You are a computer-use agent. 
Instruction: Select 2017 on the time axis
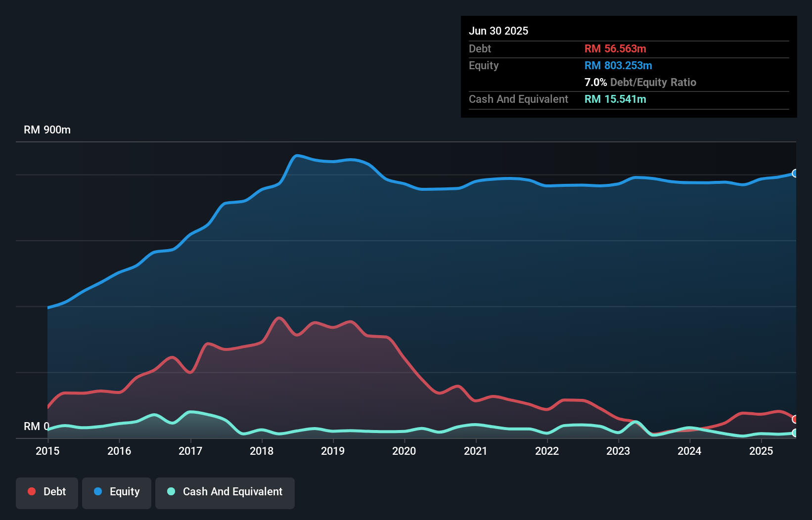point(190,451)
